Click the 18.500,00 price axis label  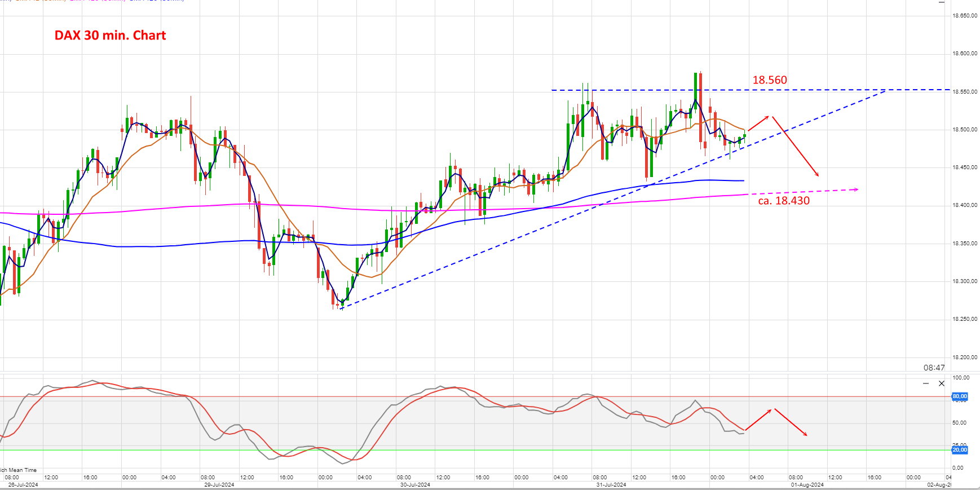965,130
